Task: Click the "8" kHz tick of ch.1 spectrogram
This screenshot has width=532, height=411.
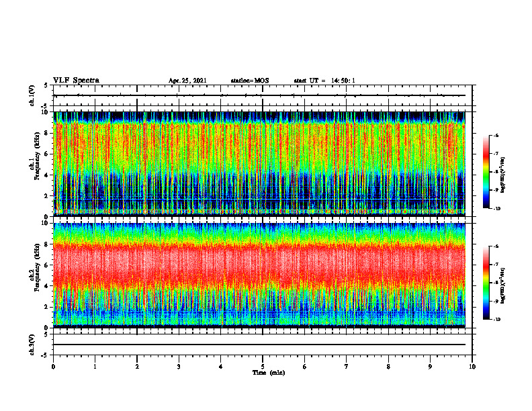Action: (x=46, y=133)
